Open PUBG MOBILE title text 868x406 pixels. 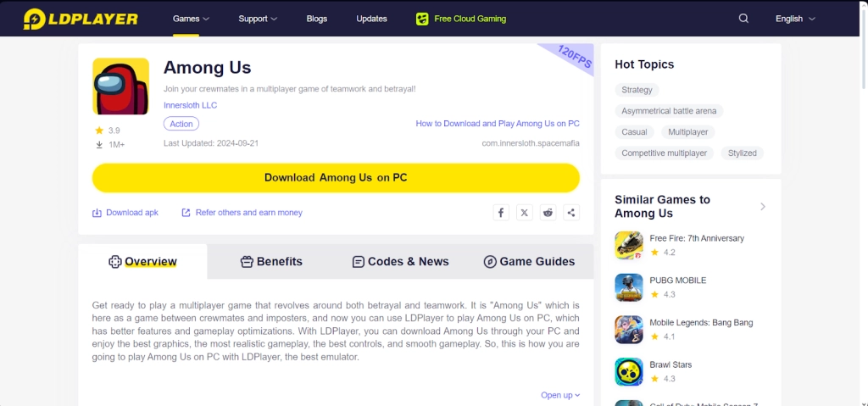point(678,281)
